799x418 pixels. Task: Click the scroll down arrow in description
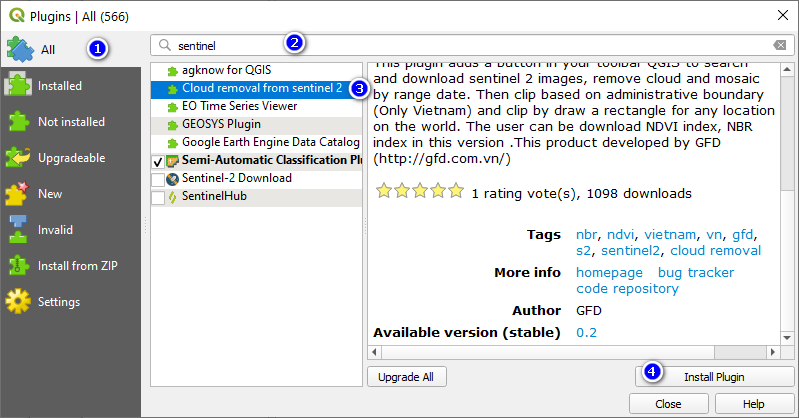point(787,337)
